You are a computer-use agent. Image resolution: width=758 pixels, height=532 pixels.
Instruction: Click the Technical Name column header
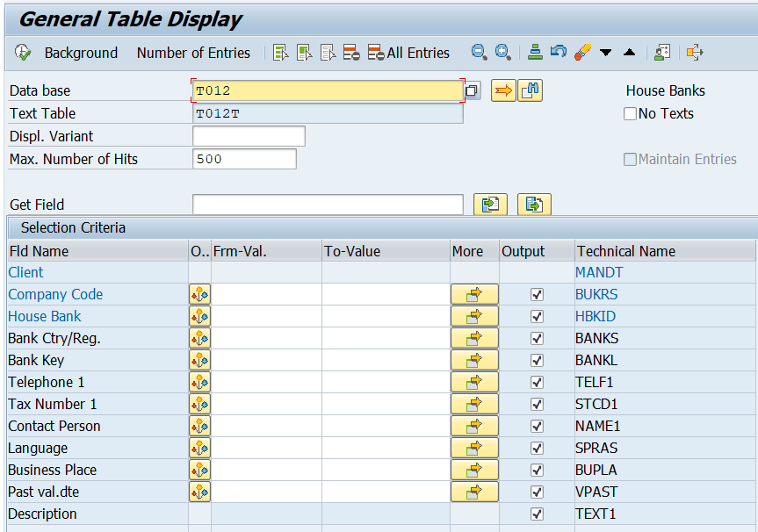[x=665, y=251]
